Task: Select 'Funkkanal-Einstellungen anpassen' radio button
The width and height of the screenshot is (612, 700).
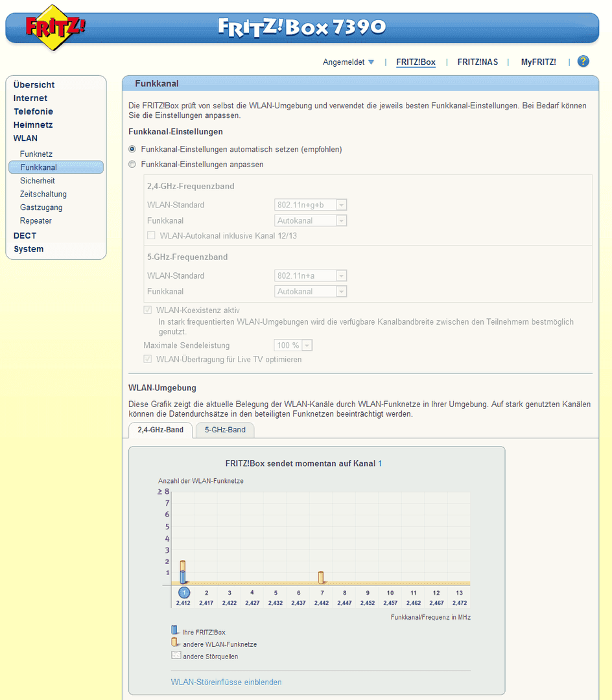Action: click(132, 164)
